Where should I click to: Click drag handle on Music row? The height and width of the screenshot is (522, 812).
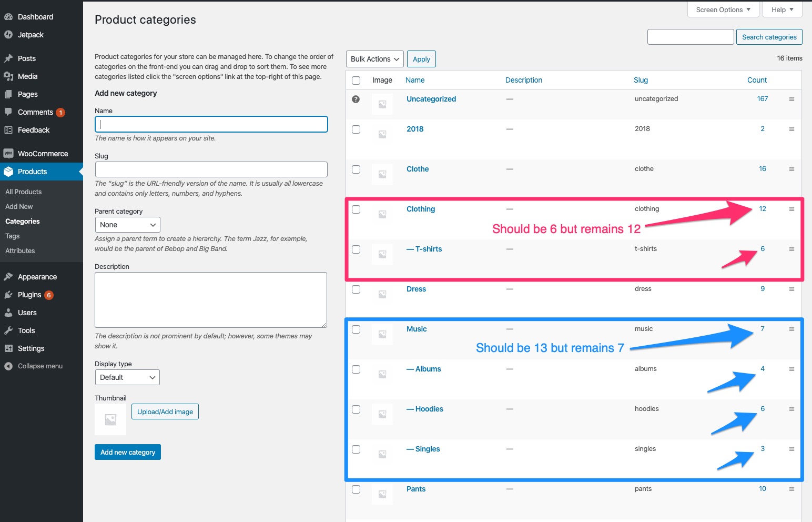point(791,329)
